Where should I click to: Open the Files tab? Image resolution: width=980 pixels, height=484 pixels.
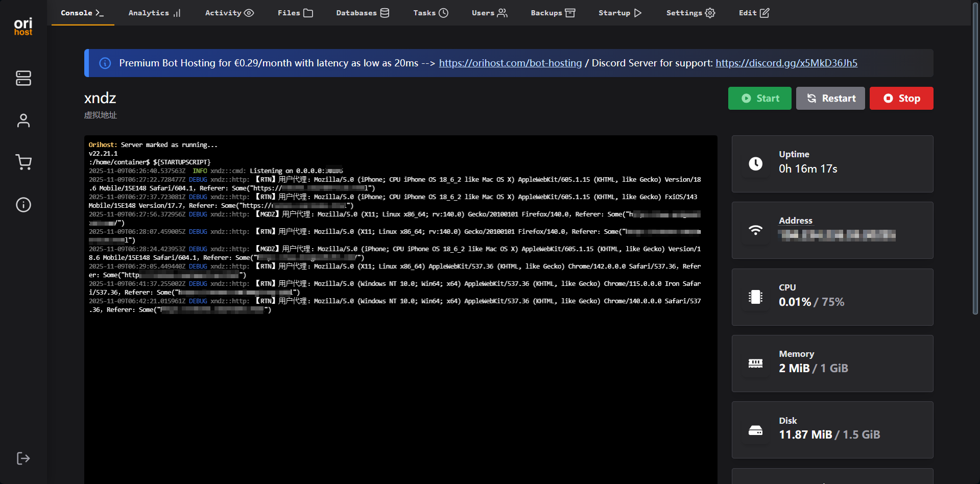tap(295, 13)
